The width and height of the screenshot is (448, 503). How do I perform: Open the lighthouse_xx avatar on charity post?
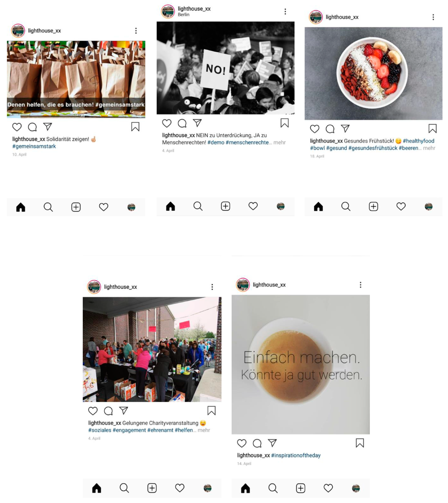coord(94,287)
